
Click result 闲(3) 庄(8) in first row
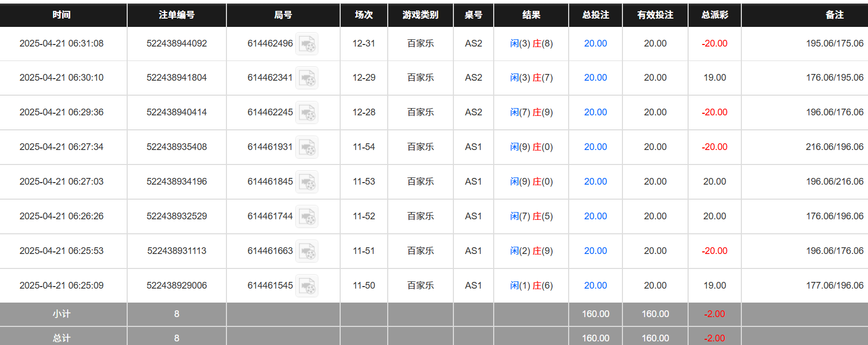pos(531,43)
